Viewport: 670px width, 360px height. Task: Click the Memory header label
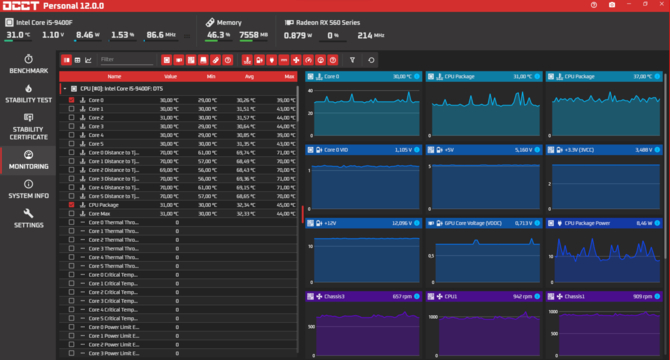229,22
